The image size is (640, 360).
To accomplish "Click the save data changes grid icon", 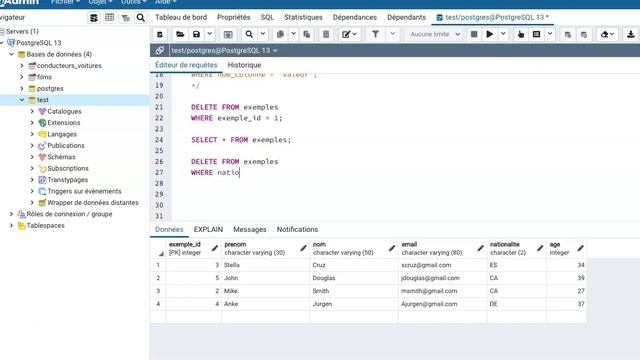I will click(x=228, y=34).
